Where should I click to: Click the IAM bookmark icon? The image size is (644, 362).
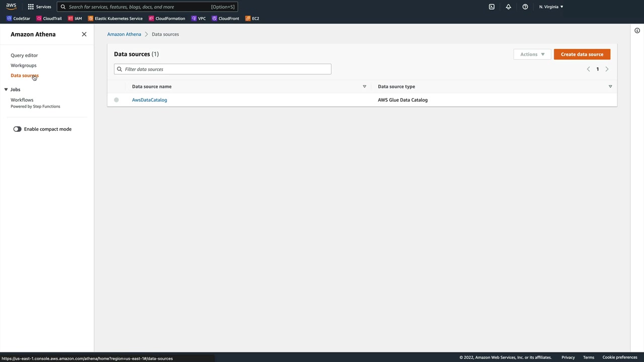[70, 19]
